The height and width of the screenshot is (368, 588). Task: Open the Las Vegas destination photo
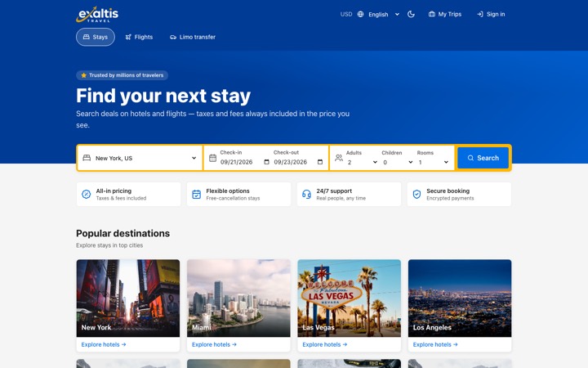[350, 298]
